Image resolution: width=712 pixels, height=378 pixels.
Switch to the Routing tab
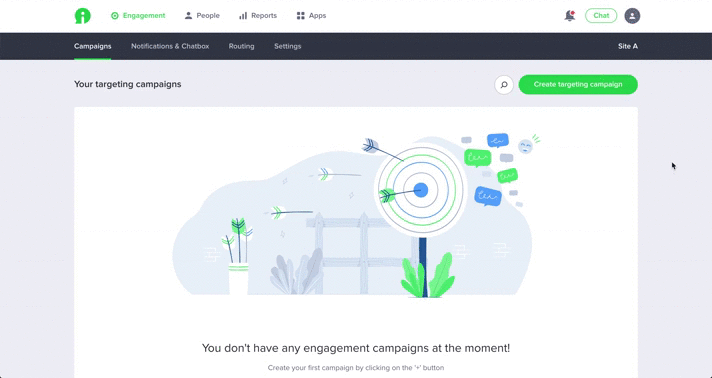point(242,46)
